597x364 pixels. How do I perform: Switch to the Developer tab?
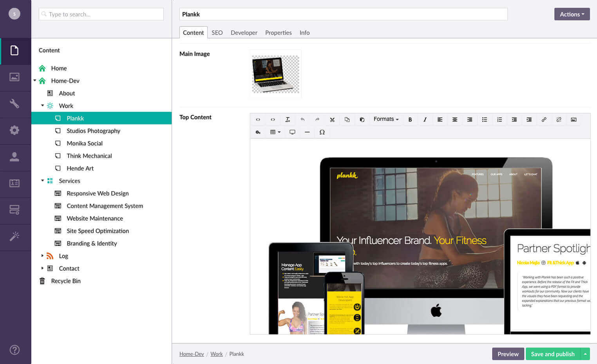[244, 33]
